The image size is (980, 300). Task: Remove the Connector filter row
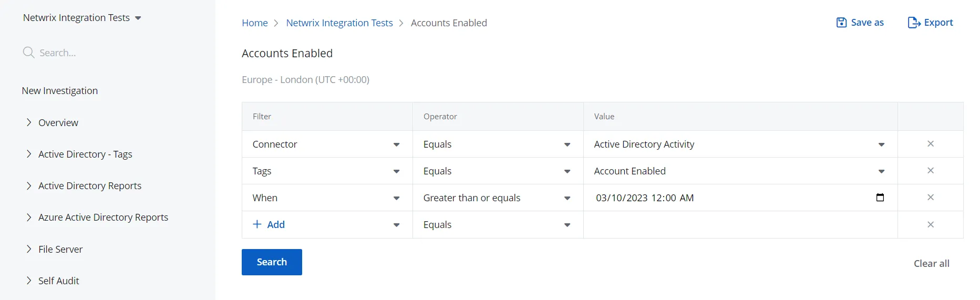[930, 144]
